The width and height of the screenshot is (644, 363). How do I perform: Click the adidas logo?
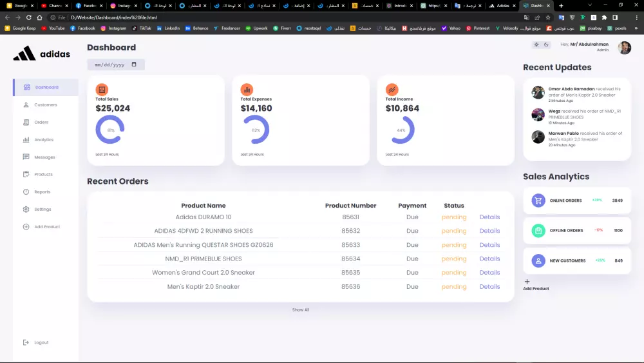(x=41, y=54)
